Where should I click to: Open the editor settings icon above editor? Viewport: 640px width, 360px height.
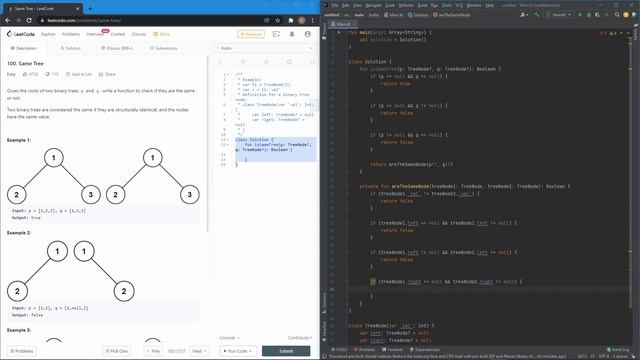[x=289, y=62]
